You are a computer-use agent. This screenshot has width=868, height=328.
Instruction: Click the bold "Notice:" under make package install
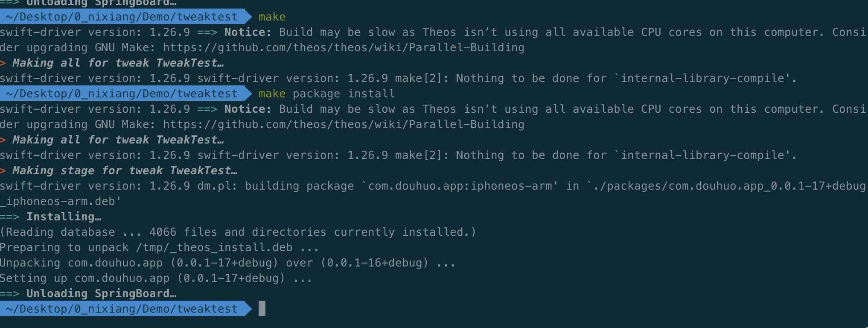[x=248, y=109]
